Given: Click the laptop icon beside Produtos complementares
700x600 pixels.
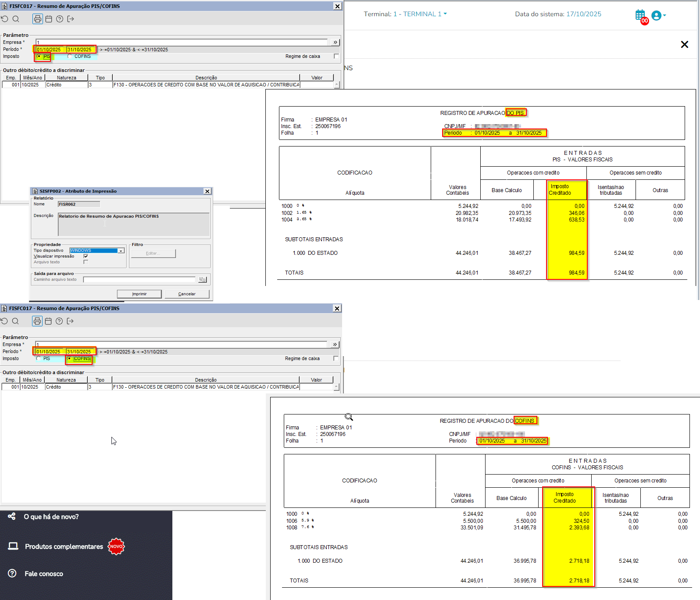Looking at the screenshot, I should click(13, 546).
